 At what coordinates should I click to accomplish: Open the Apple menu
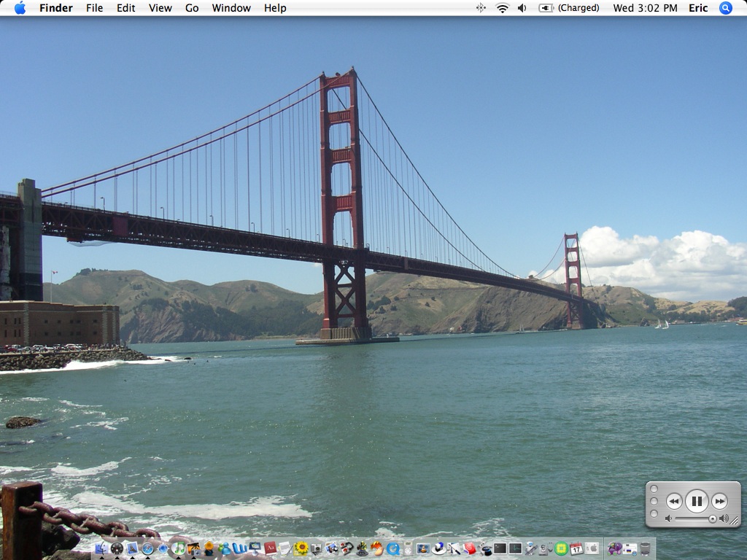(x=20, y=7)
